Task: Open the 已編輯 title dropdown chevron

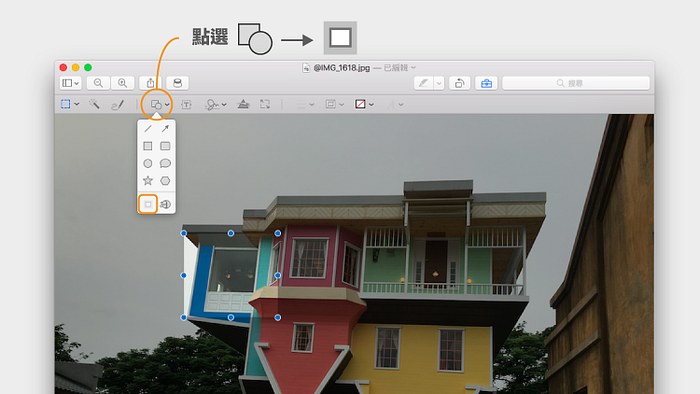Action: click(413, 67)
